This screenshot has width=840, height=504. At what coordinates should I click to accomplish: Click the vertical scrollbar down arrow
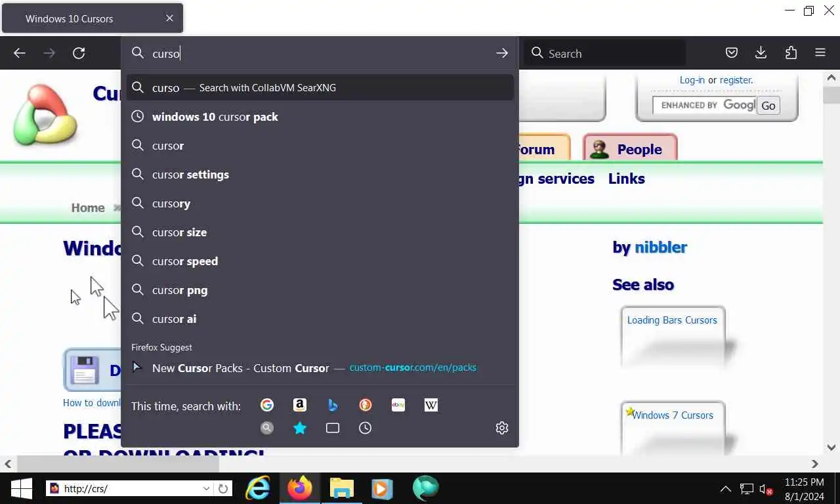pyautogui.click(x=831, y=448)
